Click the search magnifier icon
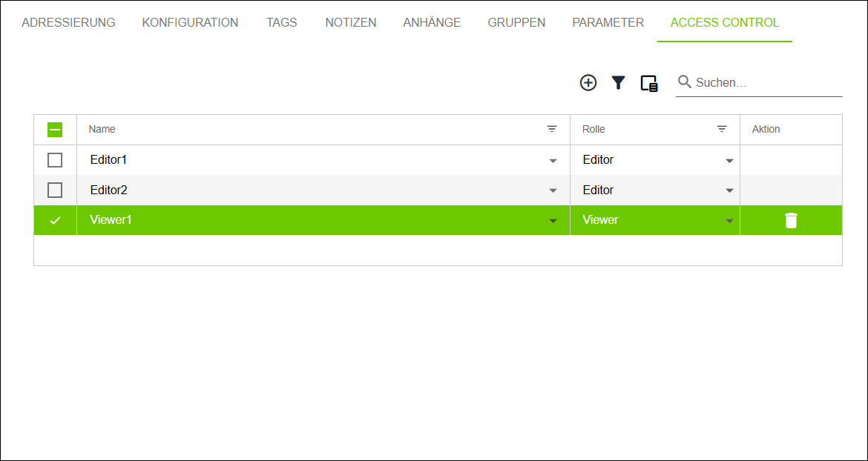 [685, 82]
